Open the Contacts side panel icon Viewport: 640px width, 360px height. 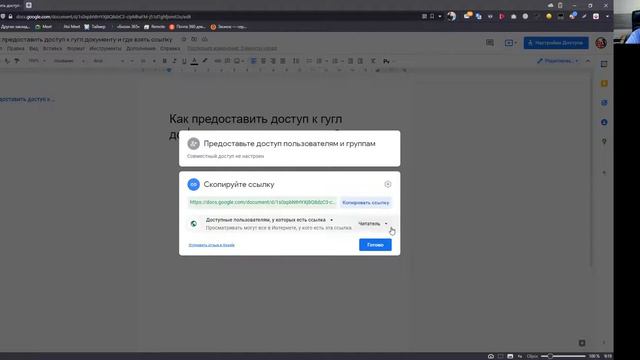604,122
